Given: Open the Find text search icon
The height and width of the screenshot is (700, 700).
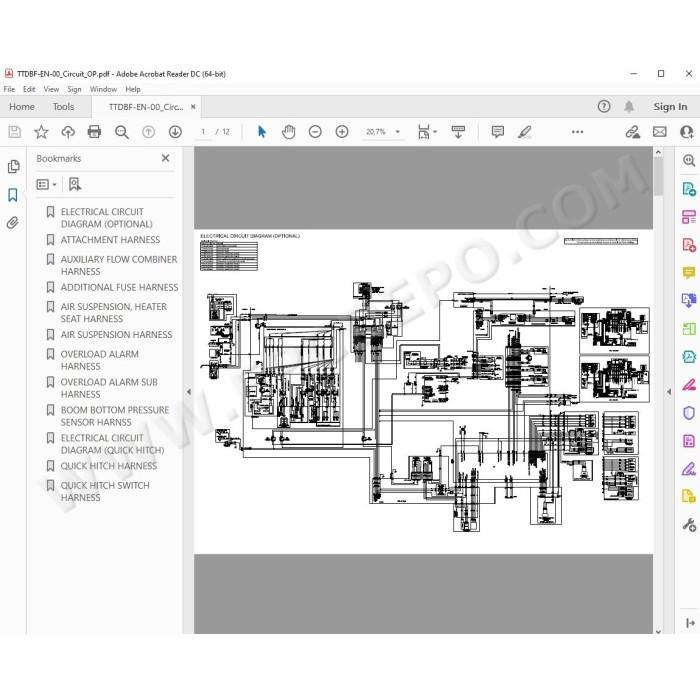Looking at the screenshot, I should coord(121,132).
